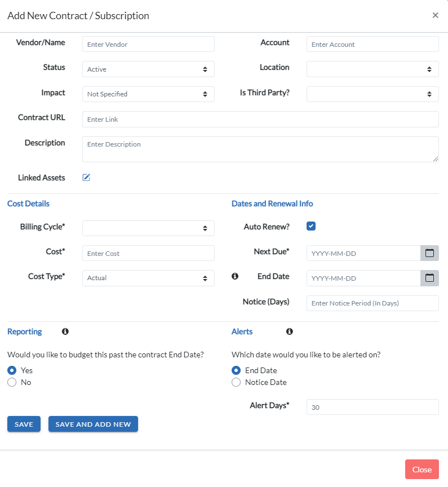Select the Notice Date alert option

[236, 382]
